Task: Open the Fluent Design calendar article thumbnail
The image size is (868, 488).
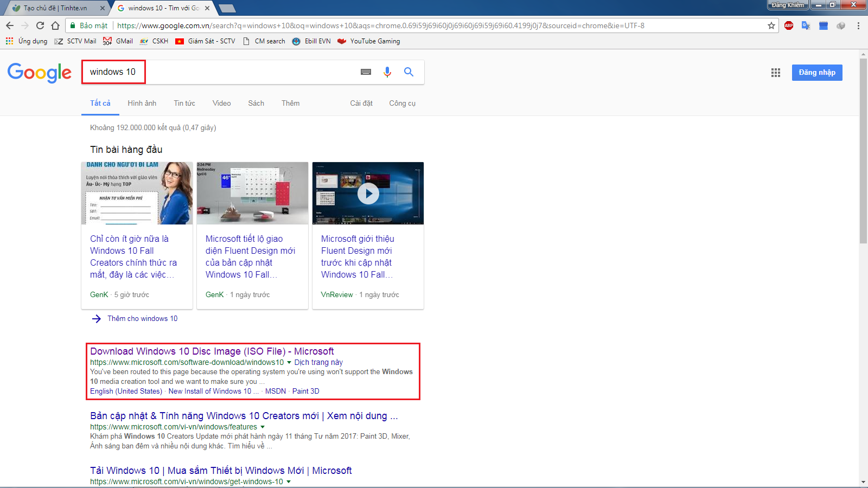Action: pos(252,193)
